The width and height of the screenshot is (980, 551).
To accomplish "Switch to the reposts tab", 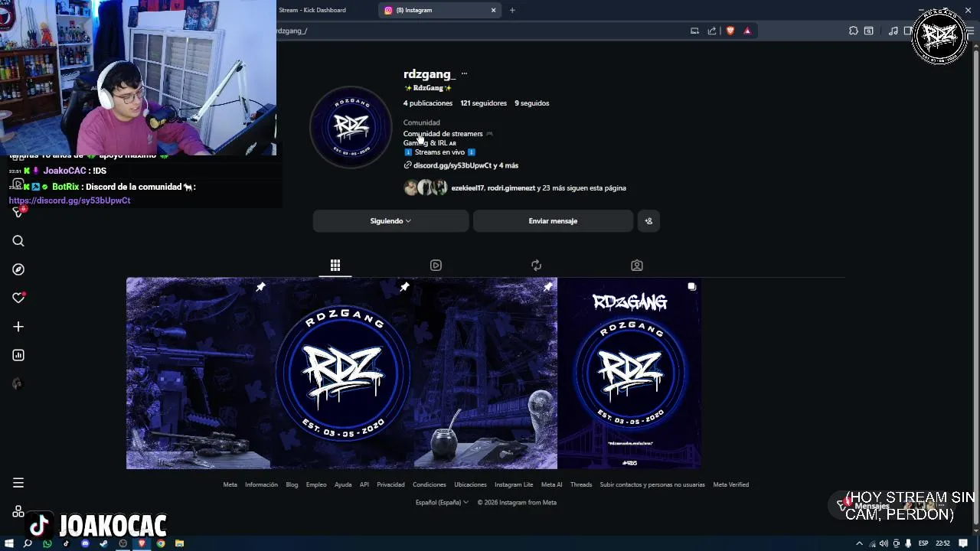I will pos(536,265).
